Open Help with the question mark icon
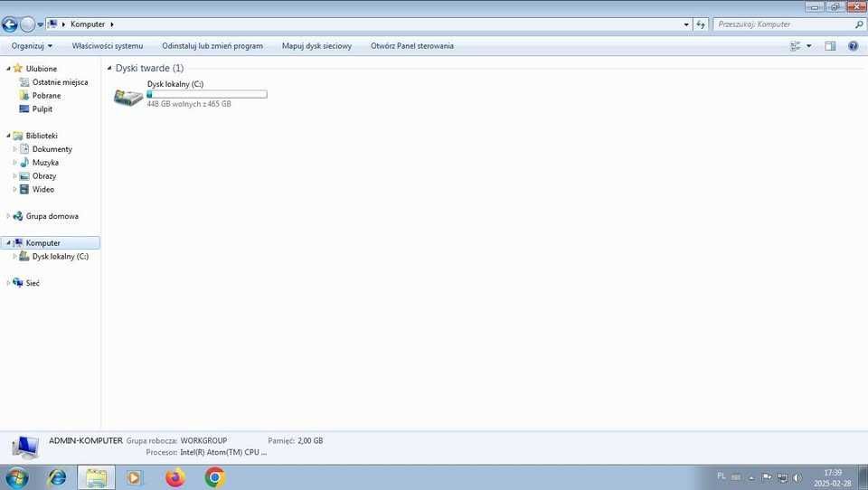The image size is (868, 490). click(853, 46)
